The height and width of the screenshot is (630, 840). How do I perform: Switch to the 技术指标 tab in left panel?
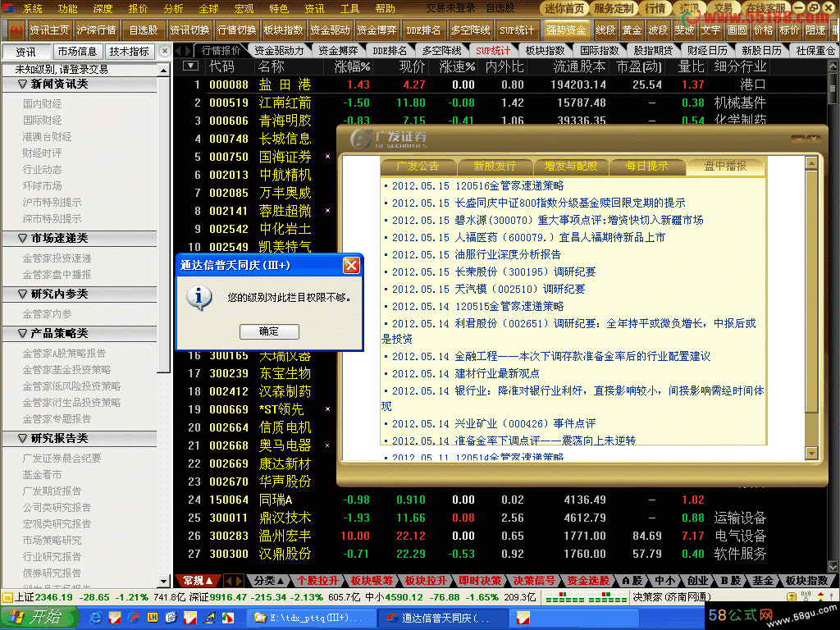(129, 52)
